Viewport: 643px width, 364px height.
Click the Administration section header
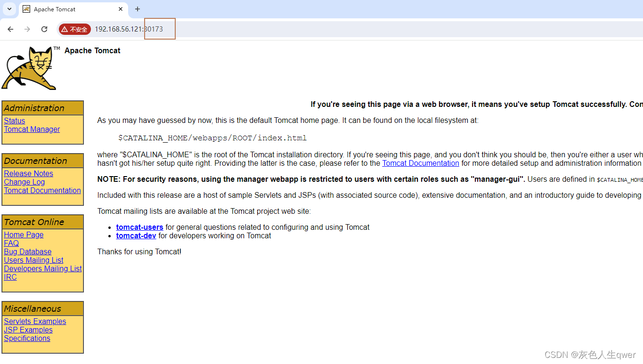point(42,108)
